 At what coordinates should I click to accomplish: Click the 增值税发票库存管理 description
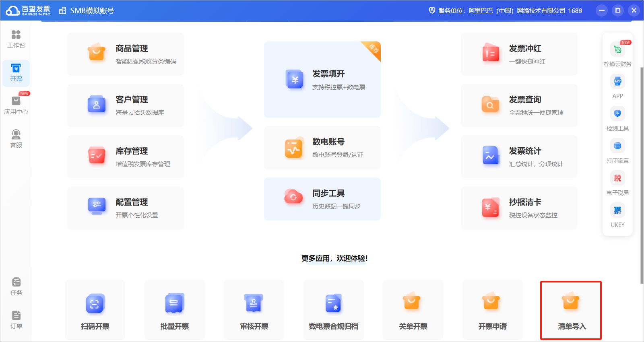[x=143, y=164]
